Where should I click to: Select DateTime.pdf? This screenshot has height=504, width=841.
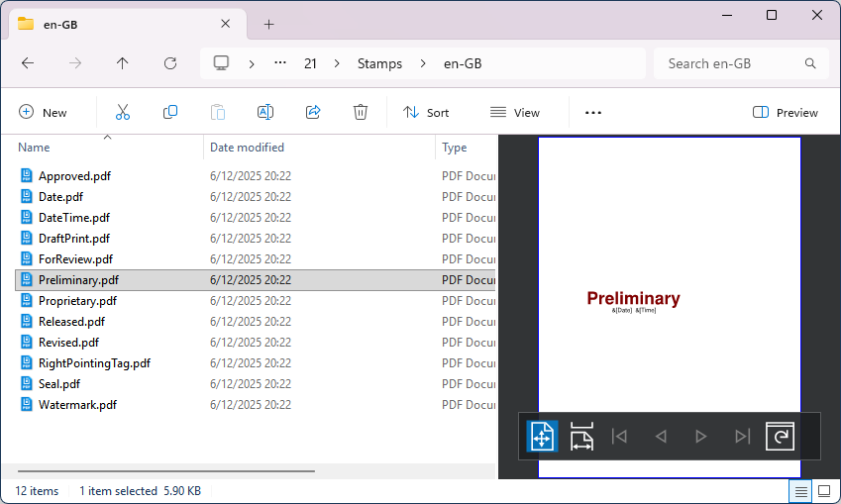coord(256,218)
